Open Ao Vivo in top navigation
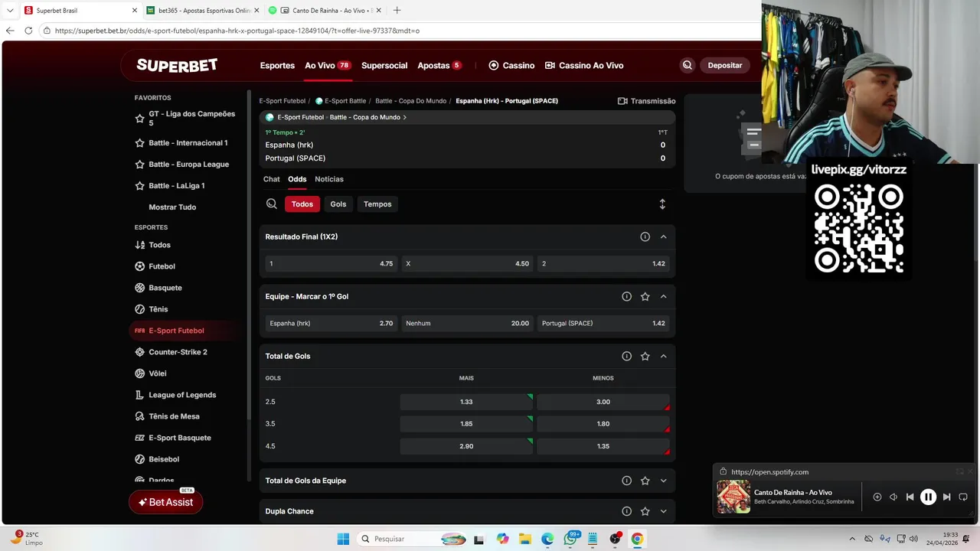980x551 pixels. click(328, 65)
